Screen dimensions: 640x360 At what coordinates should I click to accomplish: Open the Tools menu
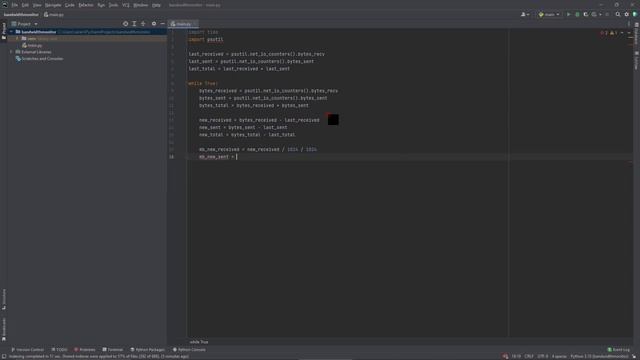pyautogui.click(x=113, y=5)
